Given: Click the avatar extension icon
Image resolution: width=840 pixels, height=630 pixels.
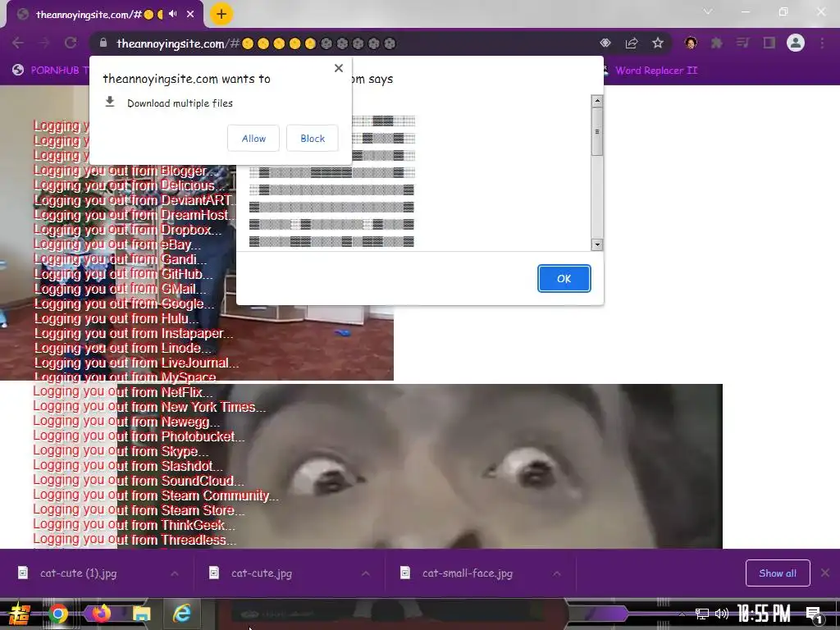Looking at the screenshot, I should point(691,43).
